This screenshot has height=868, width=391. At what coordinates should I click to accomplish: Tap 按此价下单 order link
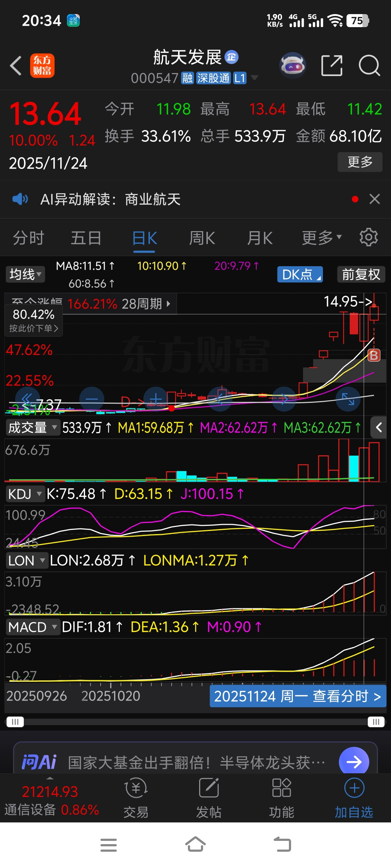pyautogui.click(x=33, y=328)
